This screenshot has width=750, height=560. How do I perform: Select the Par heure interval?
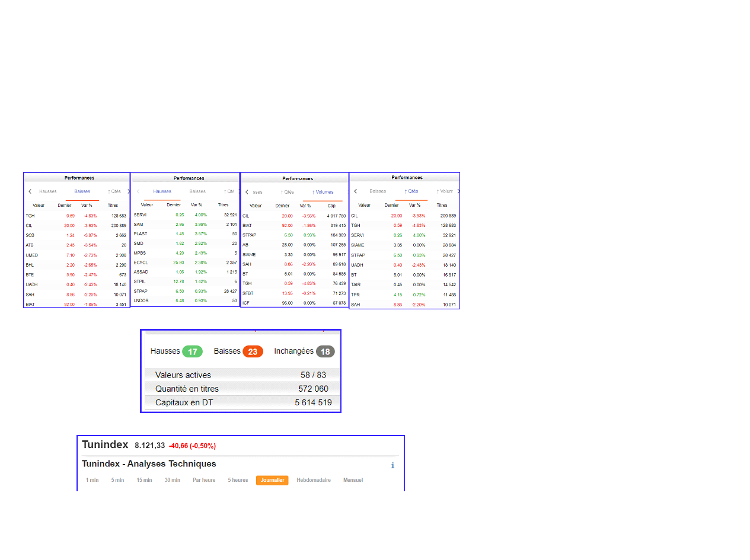pos(204,480)
